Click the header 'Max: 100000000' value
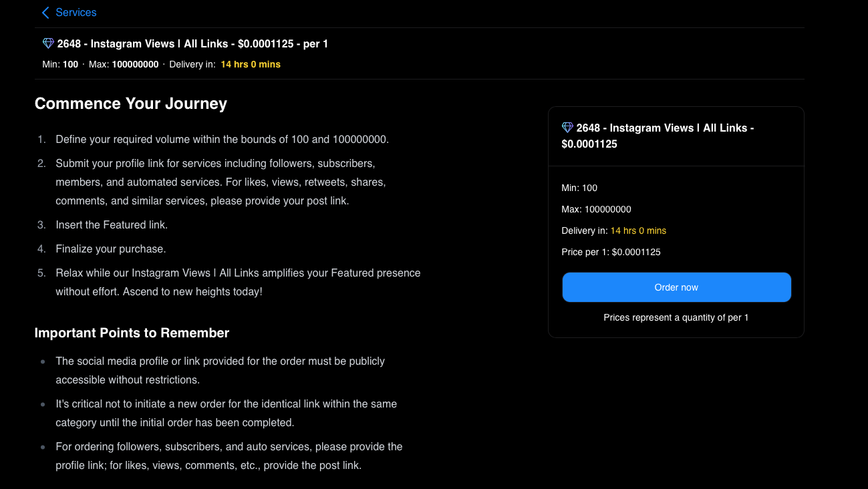The width and height of the screenshot is (868, 489). point(135,65)
